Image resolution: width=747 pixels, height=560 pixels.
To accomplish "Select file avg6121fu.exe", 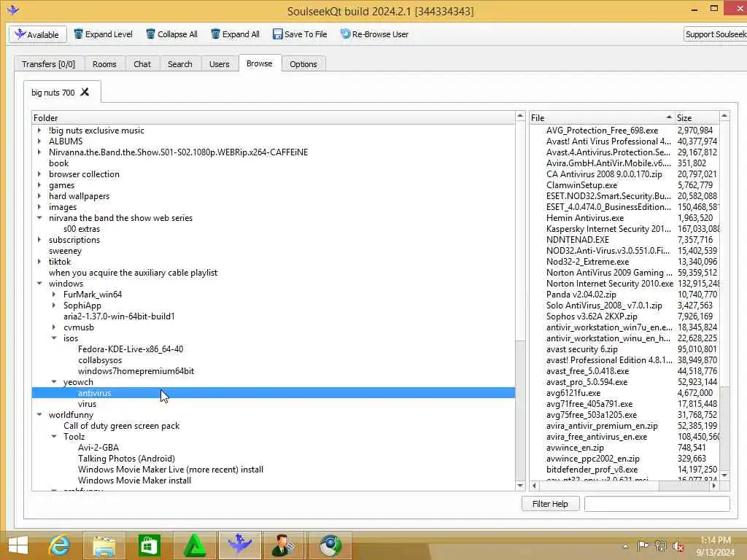I will (573, 393).
